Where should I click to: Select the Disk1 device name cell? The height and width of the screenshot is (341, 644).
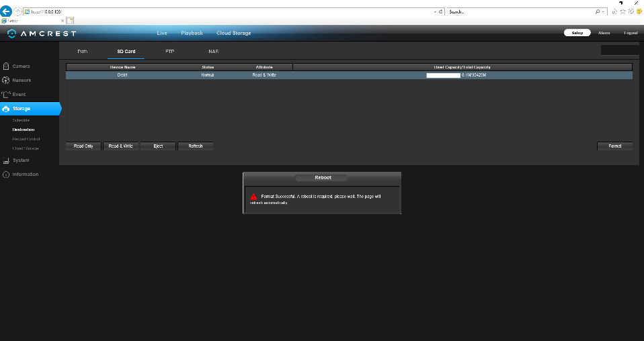tap(122, 75)
